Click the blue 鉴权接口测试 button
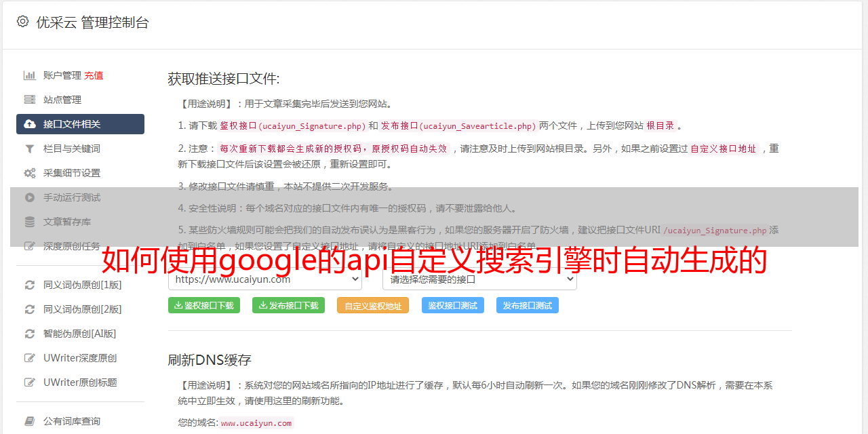This screenshot has width=868, height=434. (453, 305)
